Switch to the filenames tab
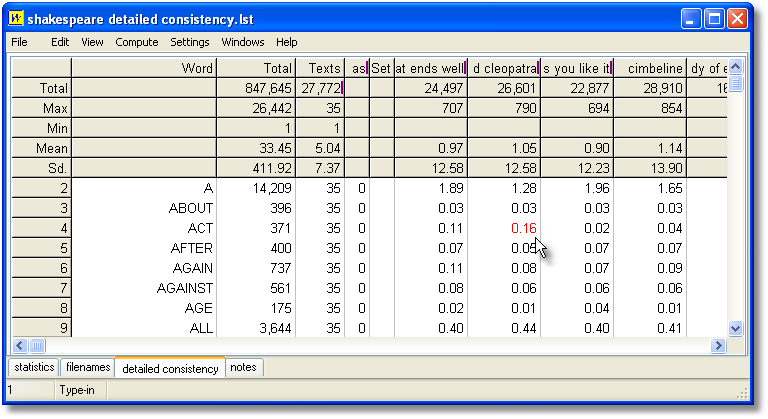The height and width of the screenshot is (419, 768). click(88, 368)
